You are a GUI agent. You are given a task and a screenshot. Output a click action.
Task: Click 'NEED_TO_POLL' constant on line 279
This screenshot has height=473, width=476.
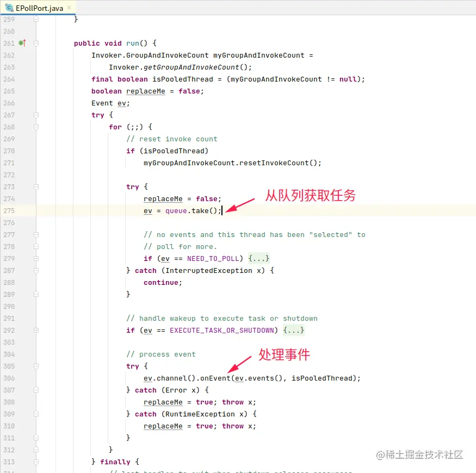[213, 259]
